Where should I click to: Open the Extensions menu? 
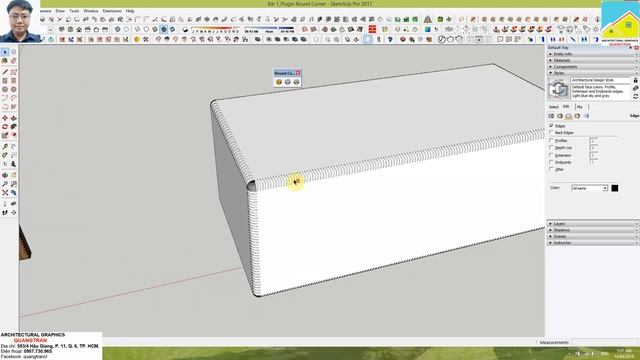click(112, 11)
